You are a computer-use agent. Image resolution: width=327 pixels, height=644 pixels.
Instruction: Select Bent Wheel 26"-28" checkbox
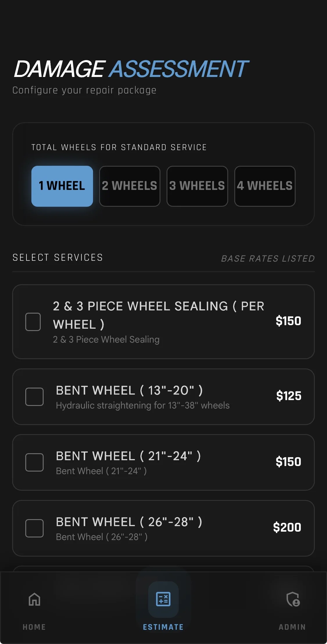34,528
